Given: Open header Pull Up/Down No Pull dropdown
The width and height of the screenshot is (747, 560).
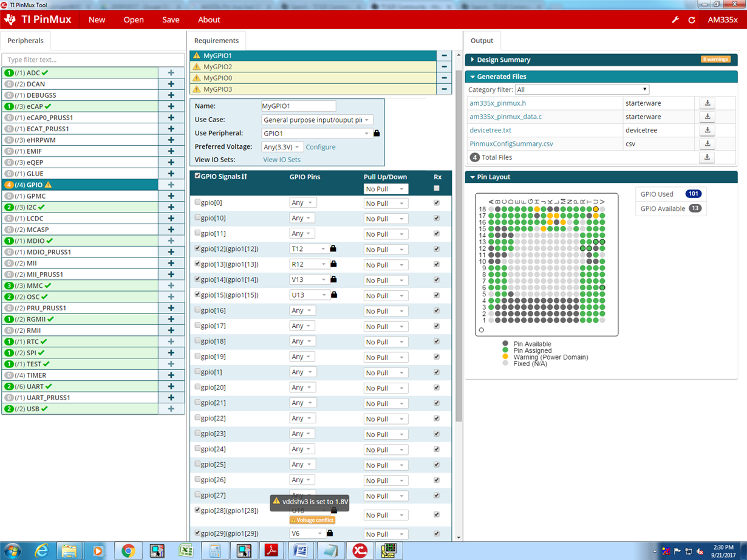Looking at the screenshot, I should [x=386, y=189].
